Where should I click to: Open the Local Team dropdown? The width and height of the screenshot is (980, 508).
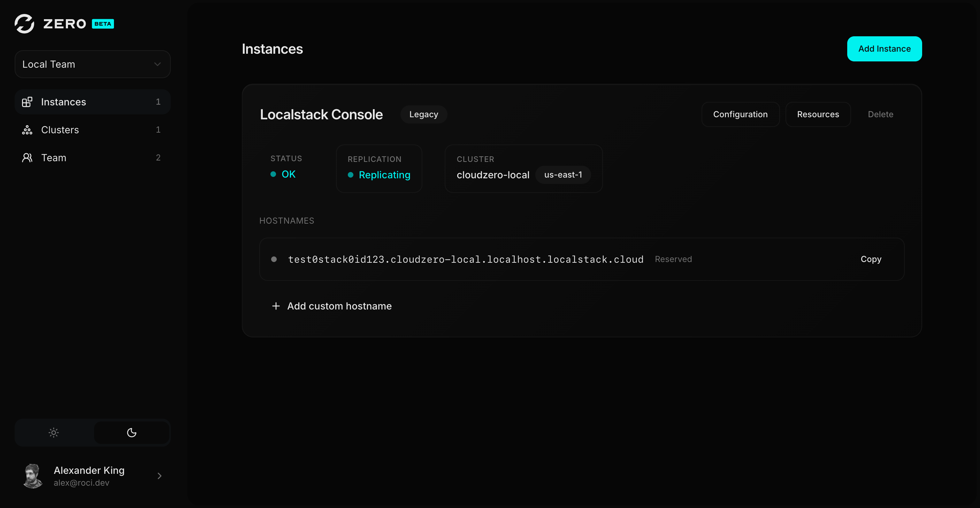point(92,64)
